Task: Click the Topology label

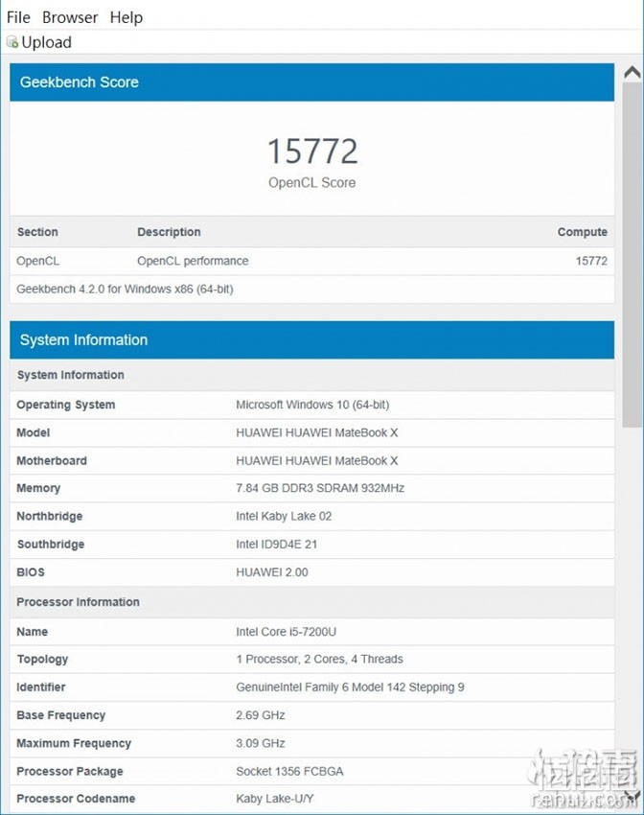Action: pos(42,659)
